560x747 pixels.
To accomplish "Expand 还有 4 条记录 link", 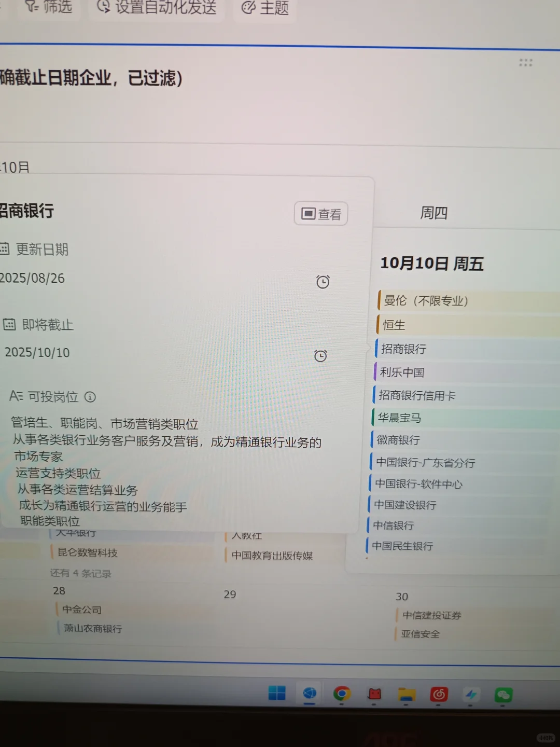I will pos(81,573).
